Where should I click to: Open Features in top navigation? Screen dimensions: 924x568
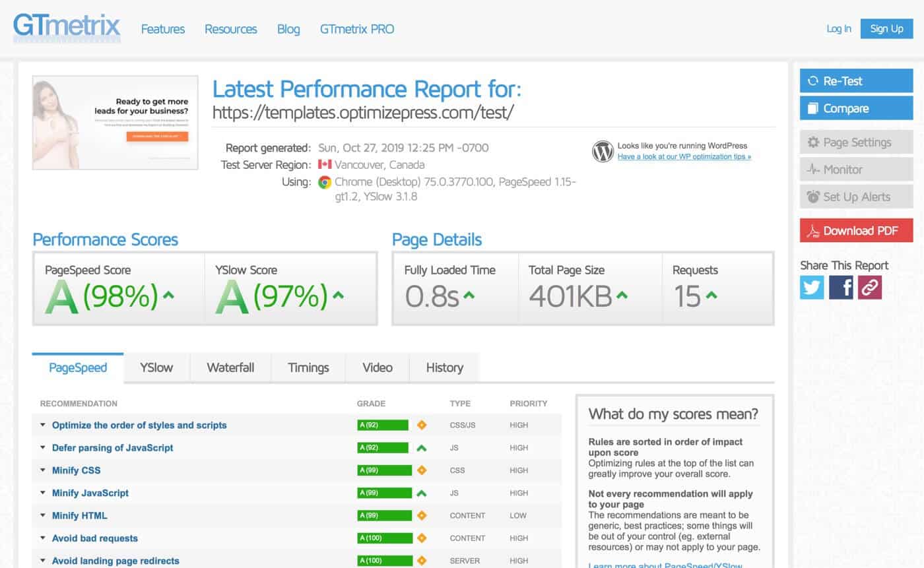coord(163,29)
